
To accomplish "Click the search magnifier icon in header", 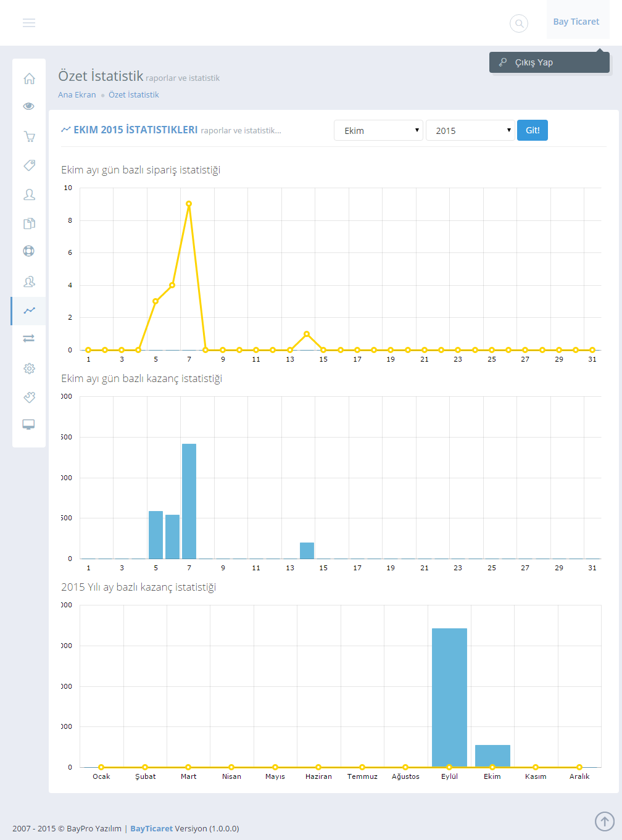I will [519, 23].
